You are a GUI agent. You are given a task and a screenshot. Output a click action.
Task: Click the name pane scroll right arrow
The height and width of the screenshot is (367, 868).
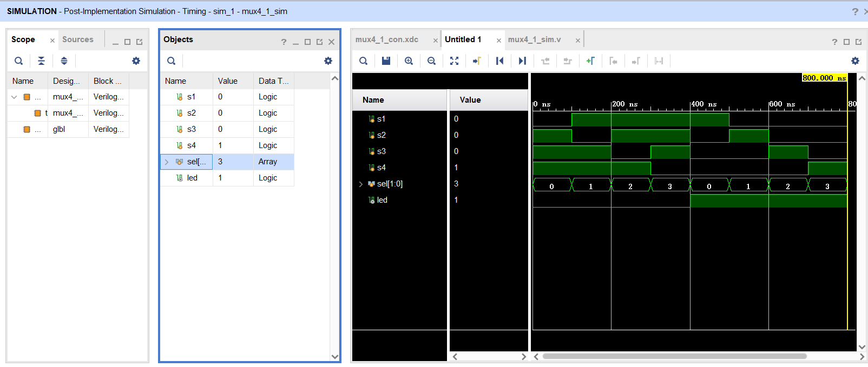click(523, 356)
